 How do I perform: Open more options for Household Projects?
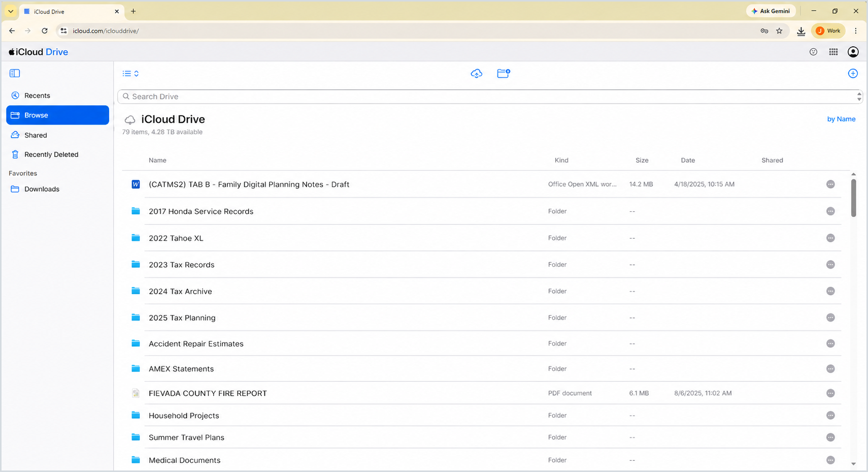click(830, 416)
